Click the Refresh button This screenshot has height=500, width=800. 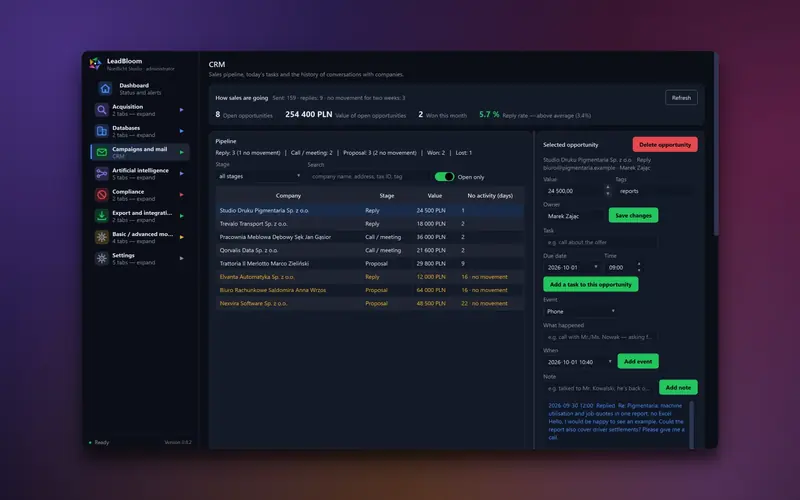coord(681,97)
